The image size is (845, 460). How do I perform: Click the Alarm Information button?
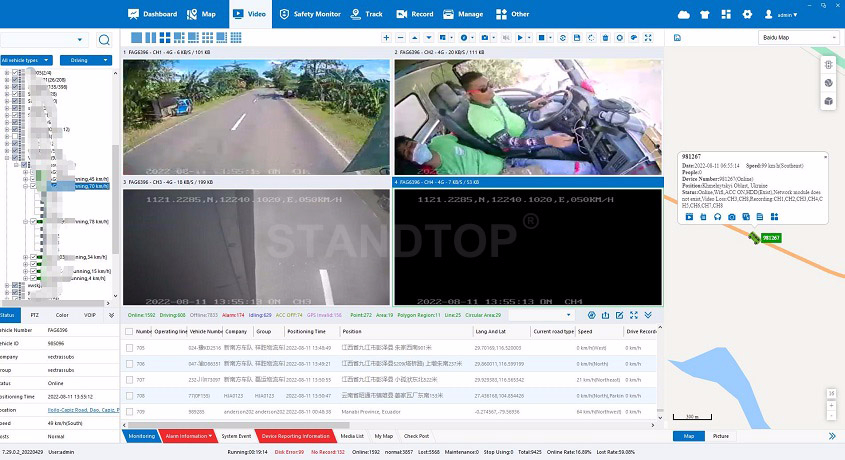coord(187,436)
